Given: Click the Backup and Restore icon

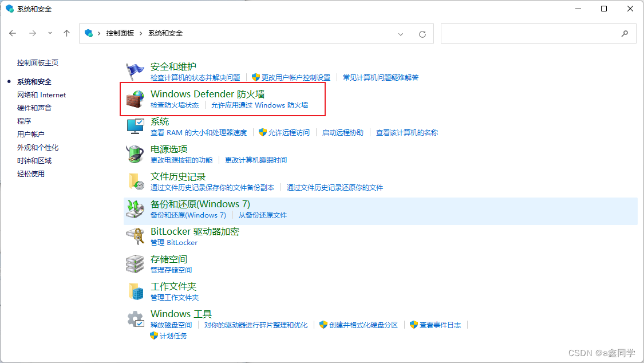Looking at the screenshot, I should (135, 208).
